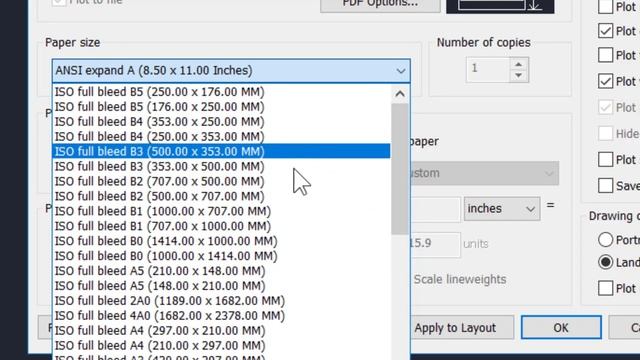
Task: Pick ISO full bleed B0 (1000.00 x 1414.00 MM)
Action: pos(221,256)
